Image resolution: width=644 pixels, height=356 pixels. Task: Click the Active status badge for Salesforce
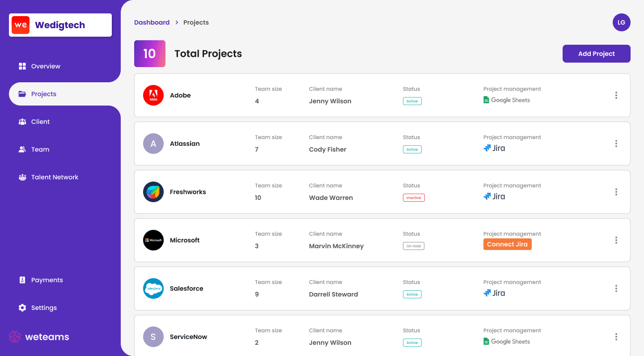(x=412, y=294)
